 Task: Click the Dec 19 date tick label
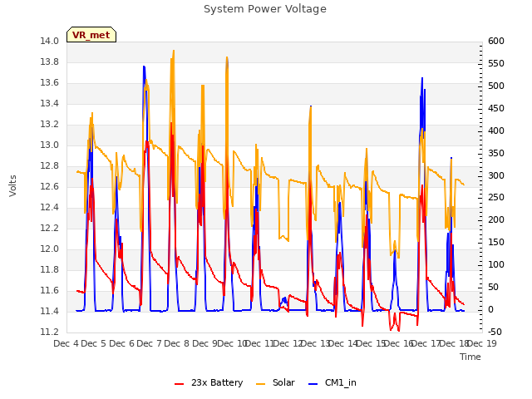pos(482,343)
